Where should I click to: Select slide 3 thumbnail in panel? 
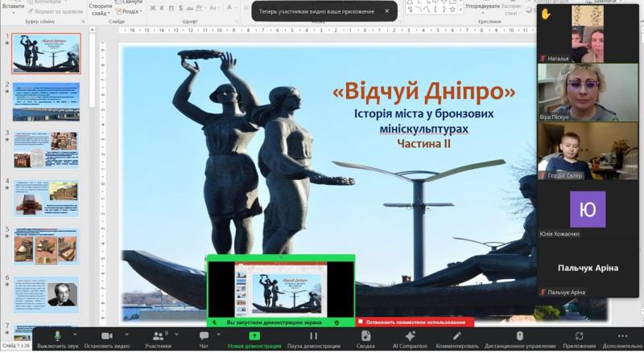click(46, 150)
